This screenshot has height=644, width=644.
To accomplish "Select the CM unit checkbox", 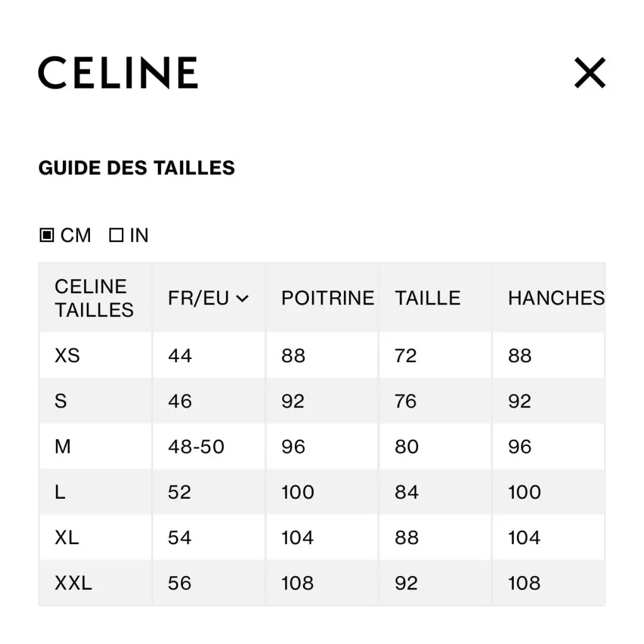I will (x=47, y=235).
